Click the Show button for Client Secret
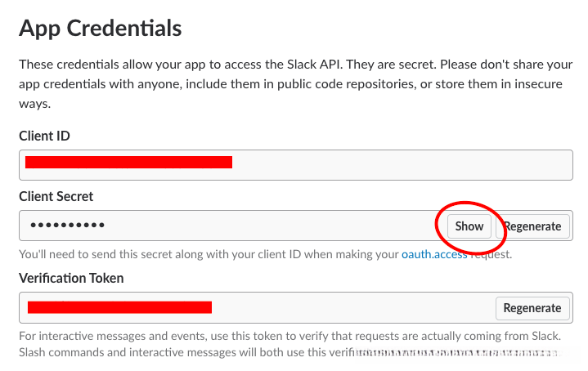This screenshot has height=371, width=588. tap(469, 226)
